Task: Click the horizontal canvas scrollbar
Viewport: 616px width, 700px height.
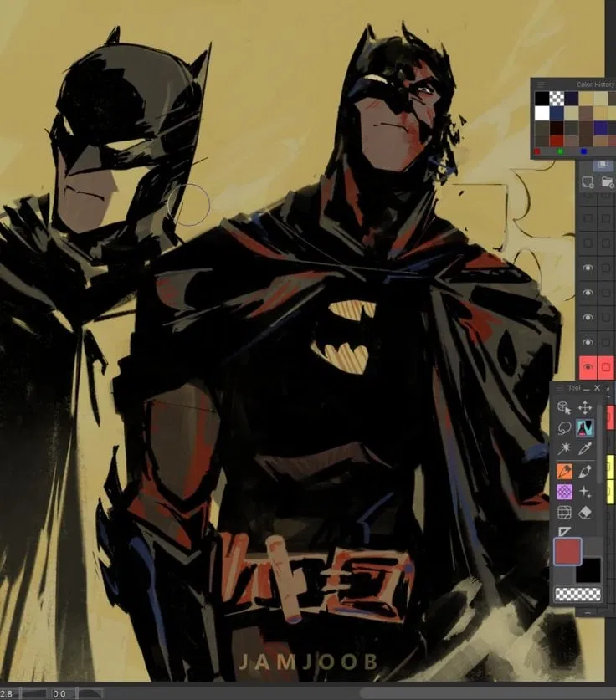Action: coord(487,693)
